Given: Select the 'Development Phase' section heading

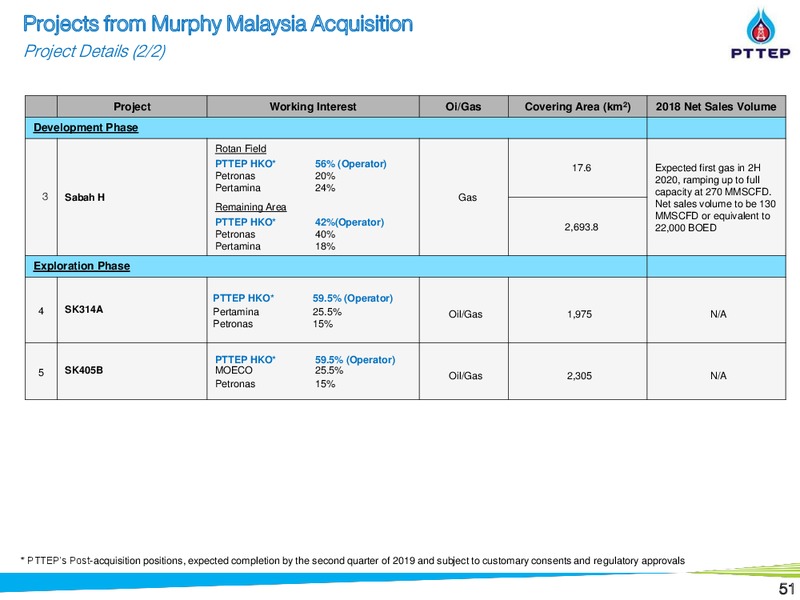Looking at the screenshot, I should coord(86,128).
